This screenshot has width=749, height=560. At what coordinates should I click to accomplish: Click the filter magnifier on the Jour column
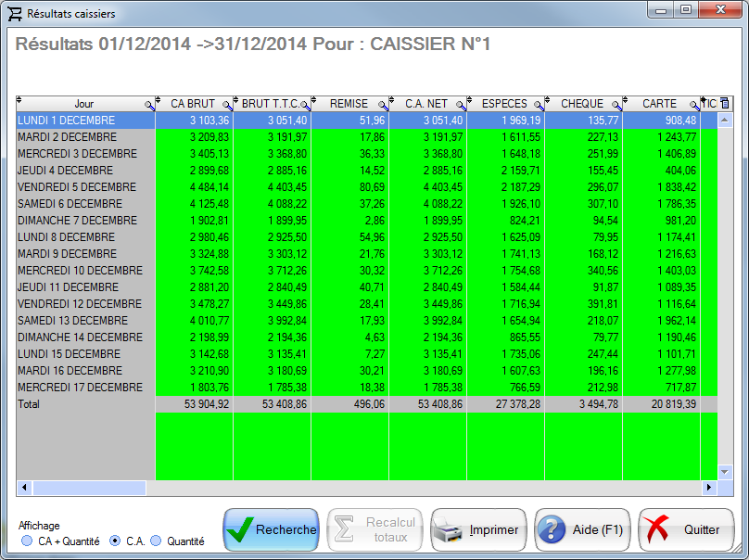tap(148, 104)
